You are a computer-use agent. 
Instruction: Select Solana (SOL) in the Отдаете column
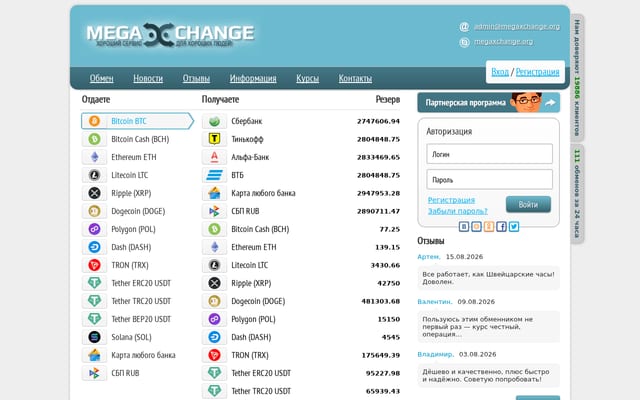click(137, 337)
